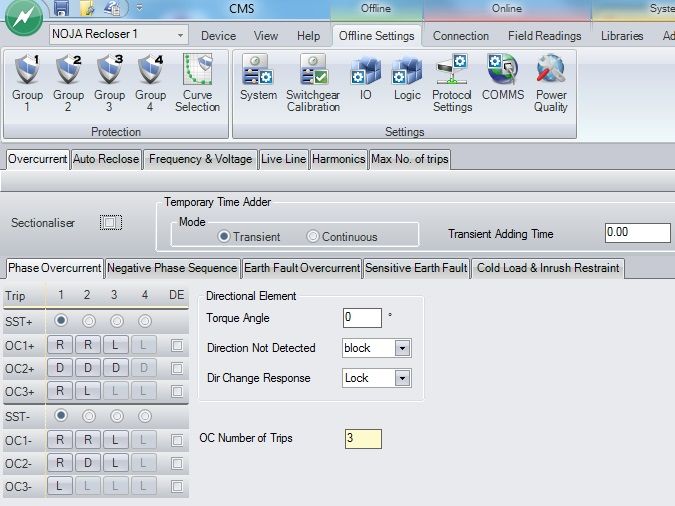Select SST- trip 2 radio button
Image resolution: width=675 pixels, height=506 pixels.
[89, 416]
